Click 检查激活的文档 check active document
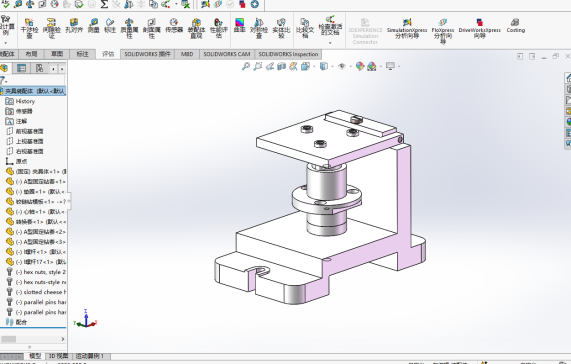The height and width of the screenshot is (364, 571). (x=330, y=25)
